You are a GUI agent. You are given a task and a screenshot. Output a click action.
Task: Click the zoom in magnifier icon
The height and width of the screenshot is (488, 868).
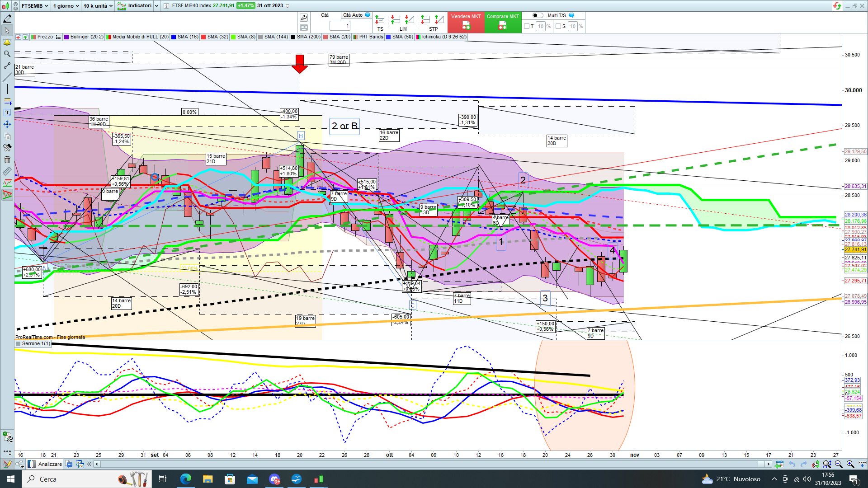point(850,464)
